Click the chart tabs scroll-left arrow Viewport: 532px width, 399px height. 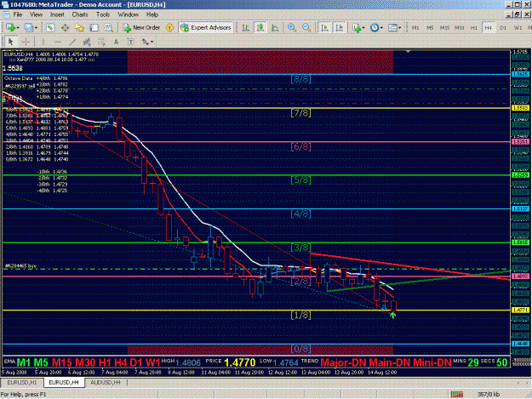[518, 382]
